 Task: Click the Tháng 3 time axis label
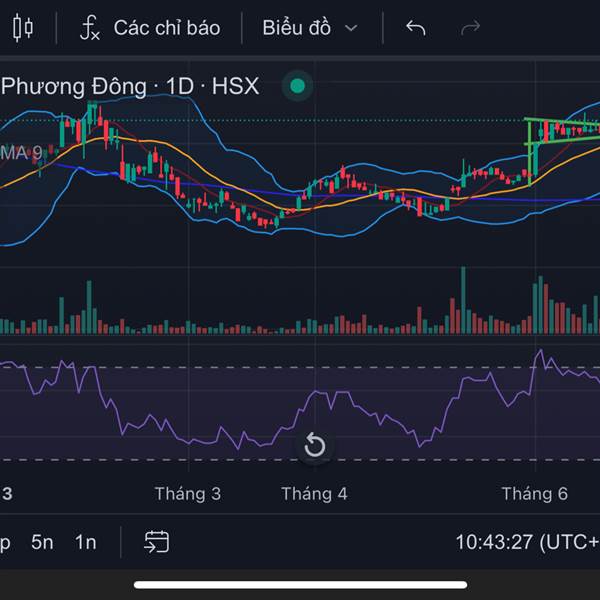tap(188, 494)
